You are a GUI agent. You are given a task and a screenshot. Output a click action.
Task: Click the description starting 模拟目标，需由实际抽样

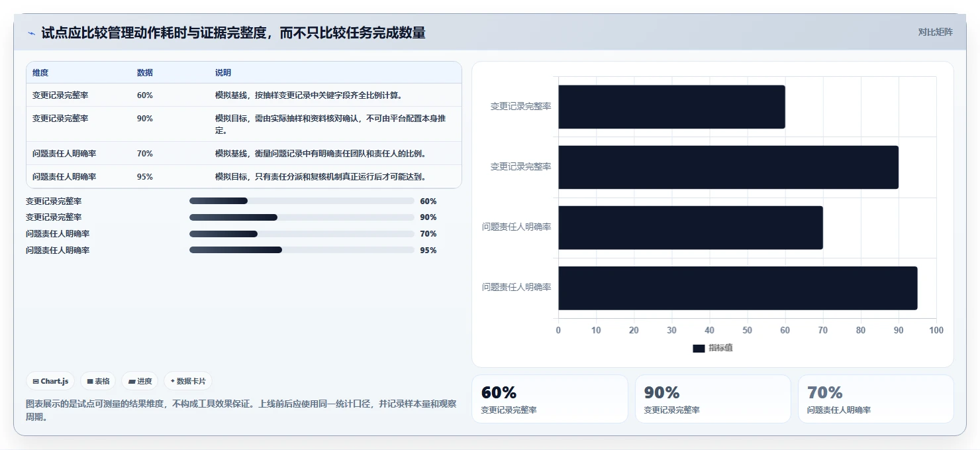tap(330, 125)
